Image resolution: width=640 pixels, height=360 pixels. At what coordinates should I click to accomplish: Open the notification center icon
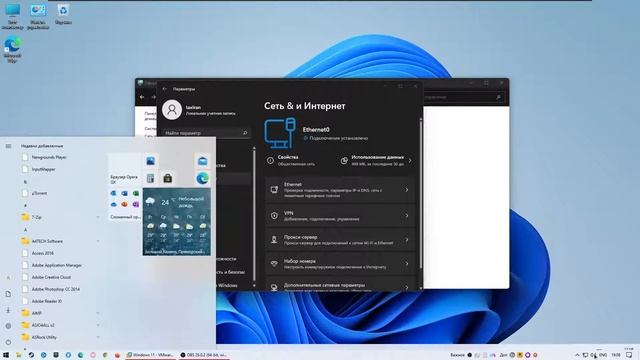[629, 355]
